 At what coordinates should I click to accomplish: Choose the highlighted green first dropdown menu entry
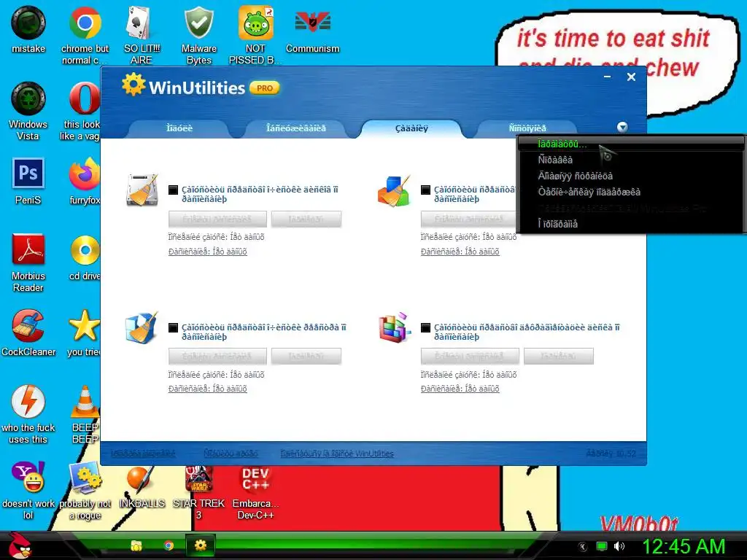631,144
